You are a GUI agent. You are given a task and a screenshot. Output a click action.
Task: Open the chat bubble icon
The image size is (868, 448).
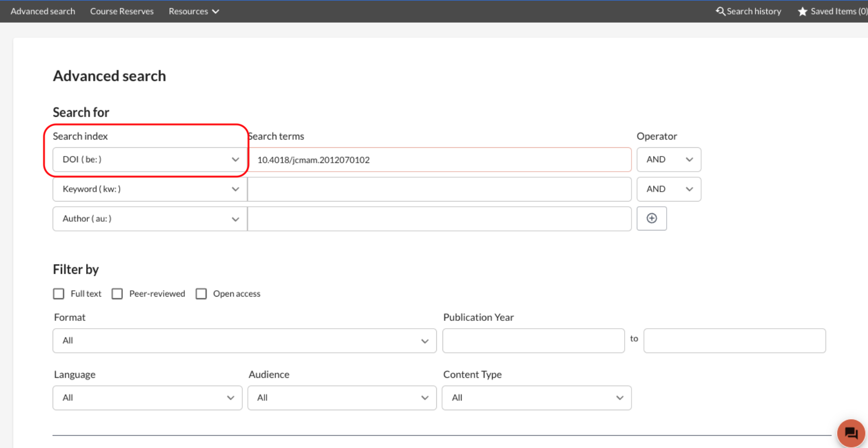tap(850, 433)
